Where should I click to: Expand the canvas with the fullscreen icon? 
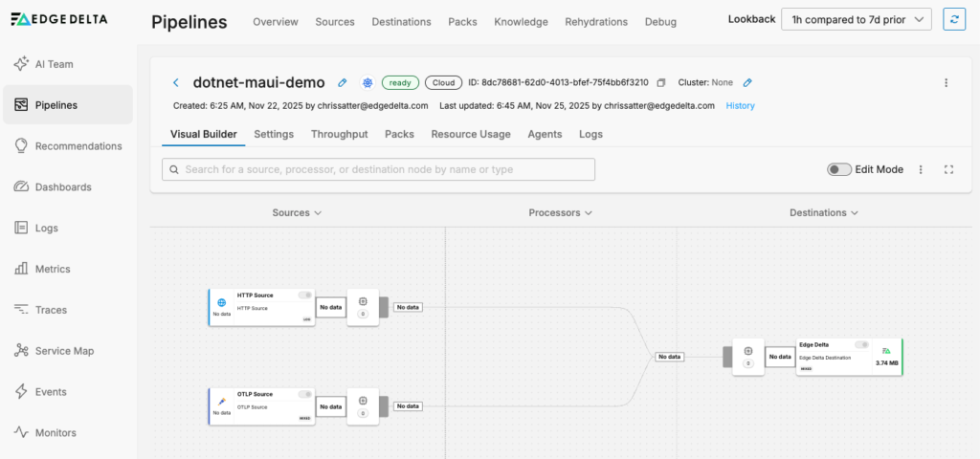click(948, 169)
